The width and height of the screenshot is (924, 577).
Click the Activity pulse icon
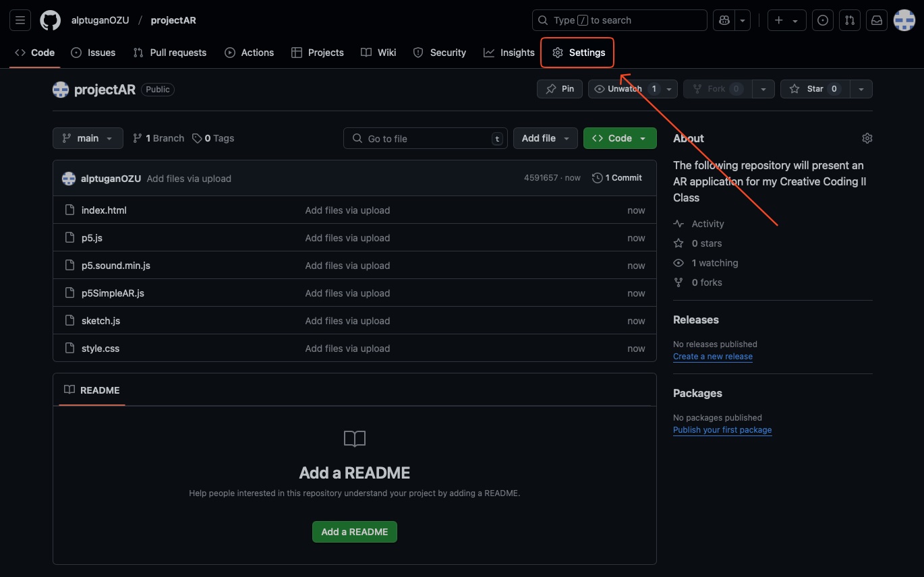tap(678, 224)
